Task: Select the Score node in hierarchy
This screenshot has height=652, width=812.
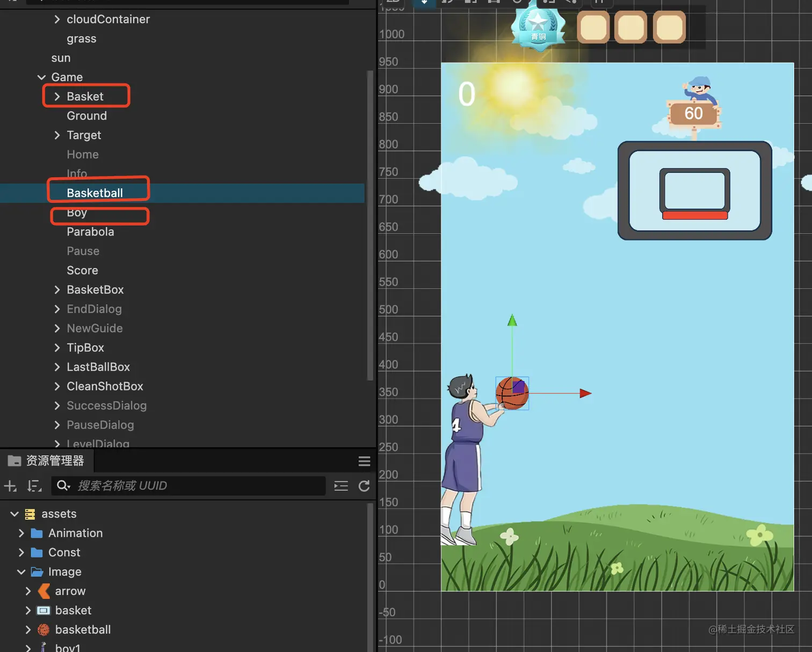Action: [82, 270]
